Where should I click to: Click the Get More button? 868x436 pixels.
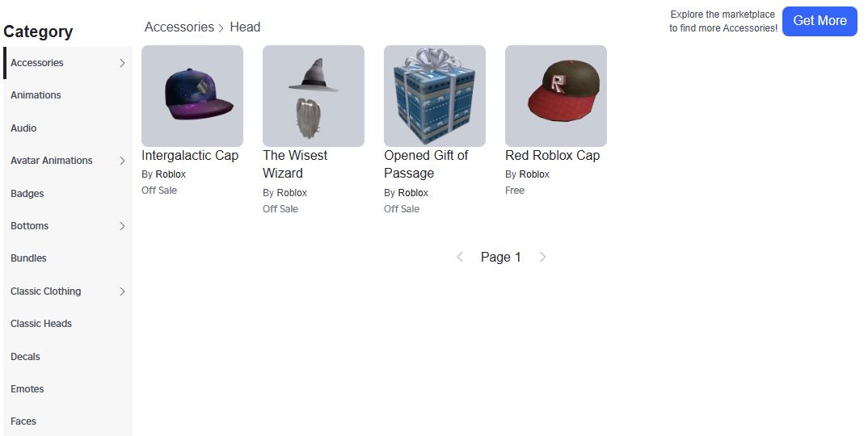(820, 21)
